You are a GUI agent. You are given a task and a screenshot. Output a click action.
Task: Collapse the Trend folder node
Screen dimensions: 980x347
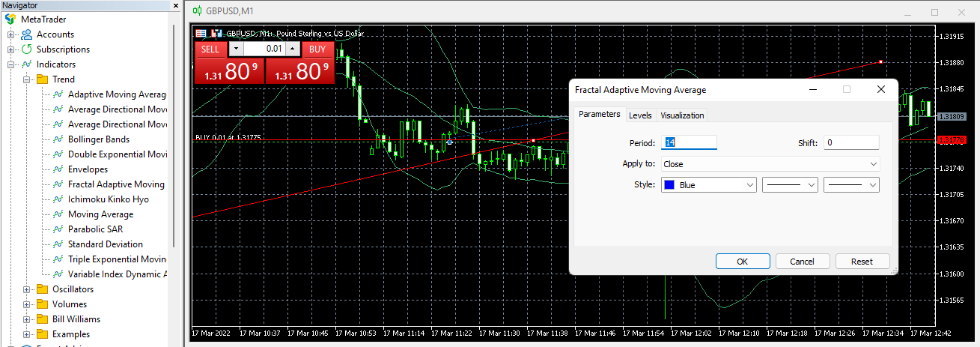coord(26,79)
